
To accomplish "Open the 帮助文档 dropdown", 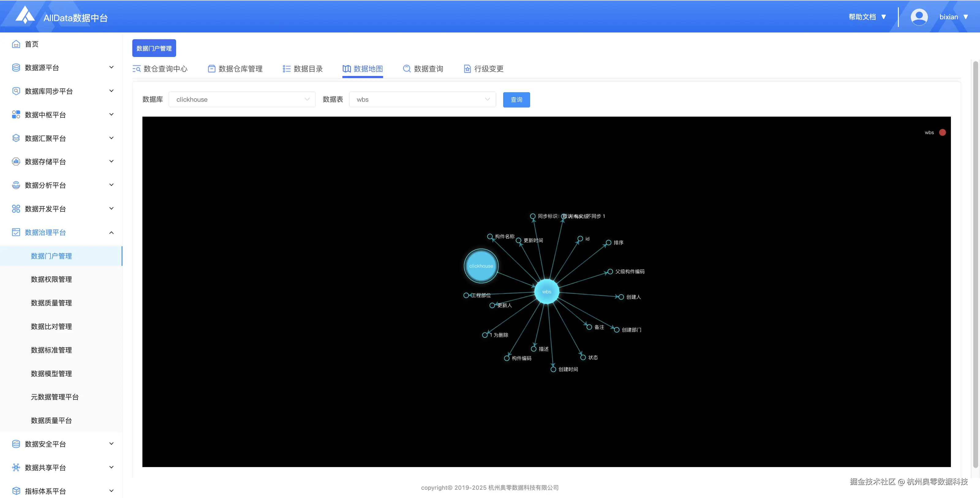I will pos(867,17).
